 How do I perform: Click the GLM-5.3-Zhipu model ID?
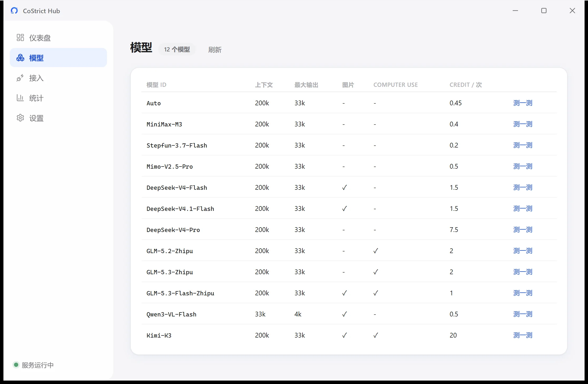pyautogui.click(x=170, y=272)
